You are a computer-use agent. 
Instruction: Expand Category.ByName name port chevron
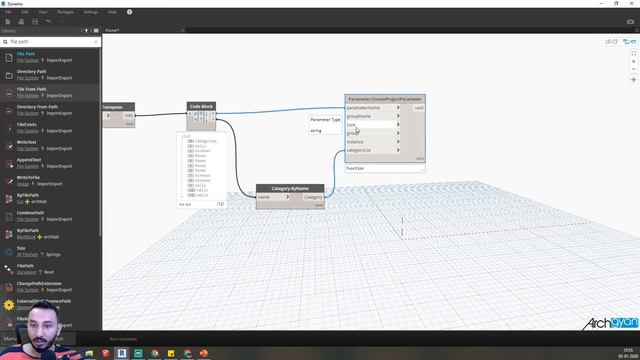coord(287,197)
